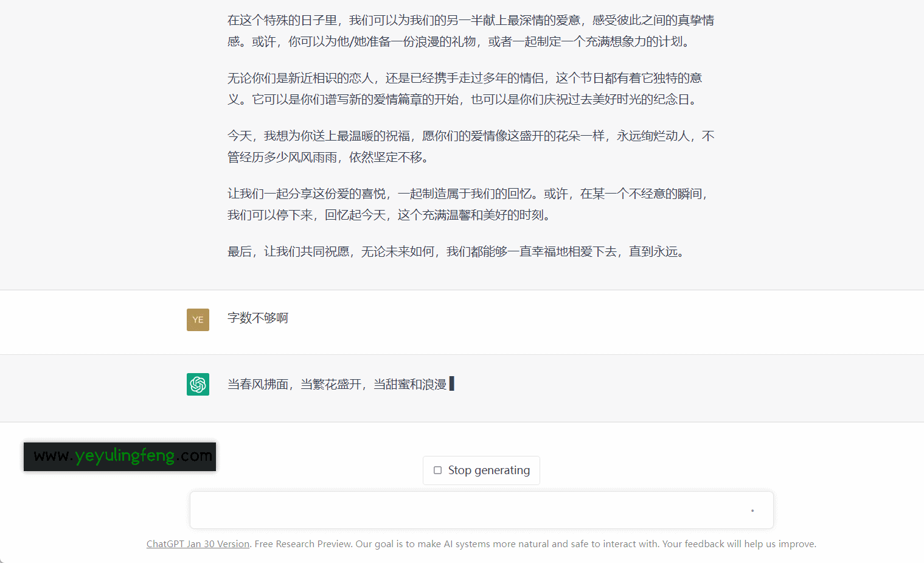Click the YE user avatar
This screenshot has width=924, height=563.
[198, 320]
